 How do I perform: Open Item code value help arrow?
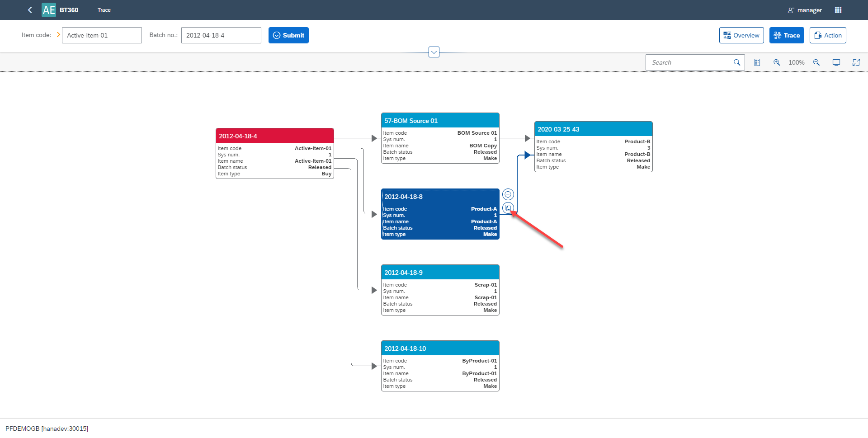click(58, 34)
